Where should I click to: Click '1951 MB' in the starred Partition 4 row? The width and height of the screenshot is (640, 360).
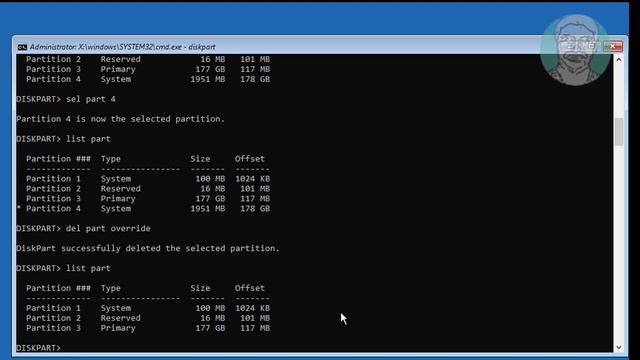pyautogui.click(x=207, y=209)
